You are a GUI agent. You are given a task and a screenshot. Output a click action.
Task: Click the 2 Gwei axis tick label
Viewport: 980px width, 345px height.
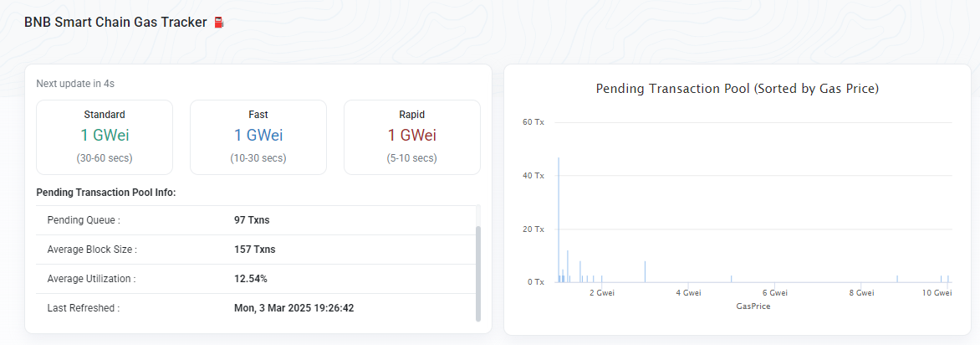point(601,292)
